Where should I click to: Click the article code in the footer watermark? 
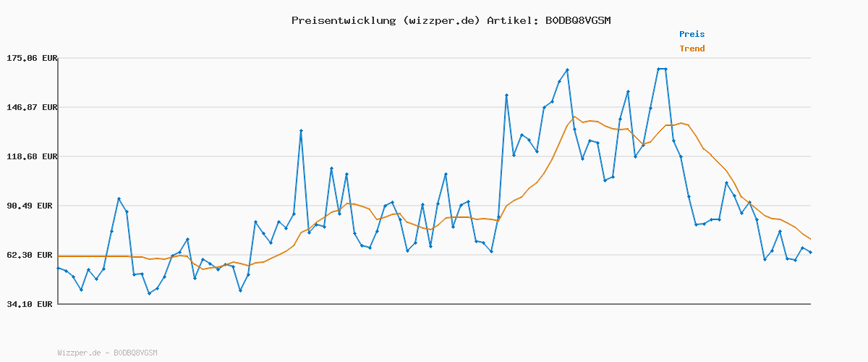click(135, 353)
